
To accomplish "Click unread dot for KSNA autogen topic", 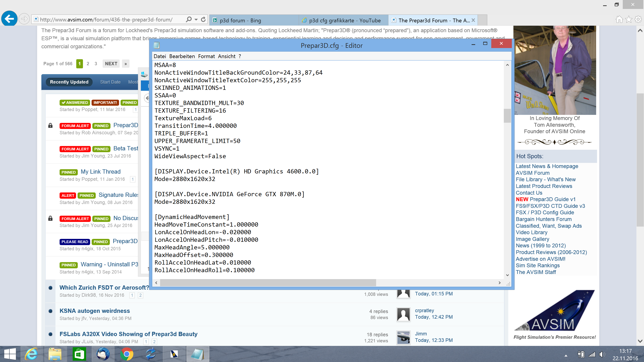I will pos(50,311).
